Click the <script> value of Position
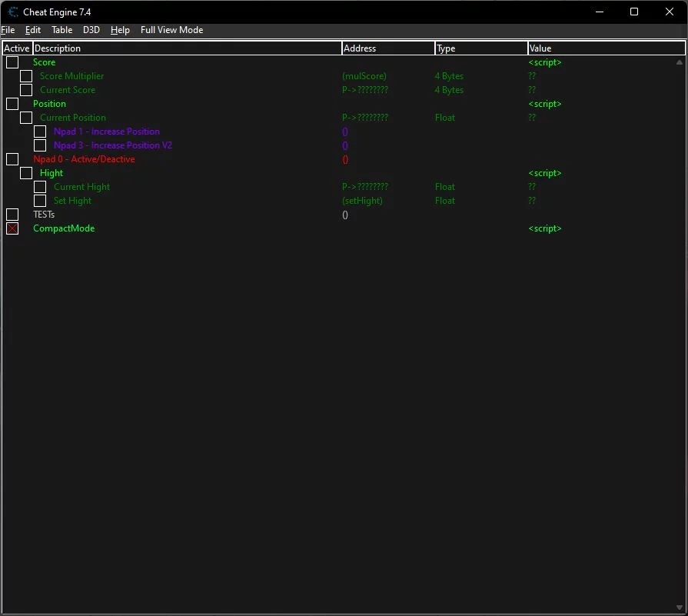This screenshot has height=616, width=688. pos(545,104)
